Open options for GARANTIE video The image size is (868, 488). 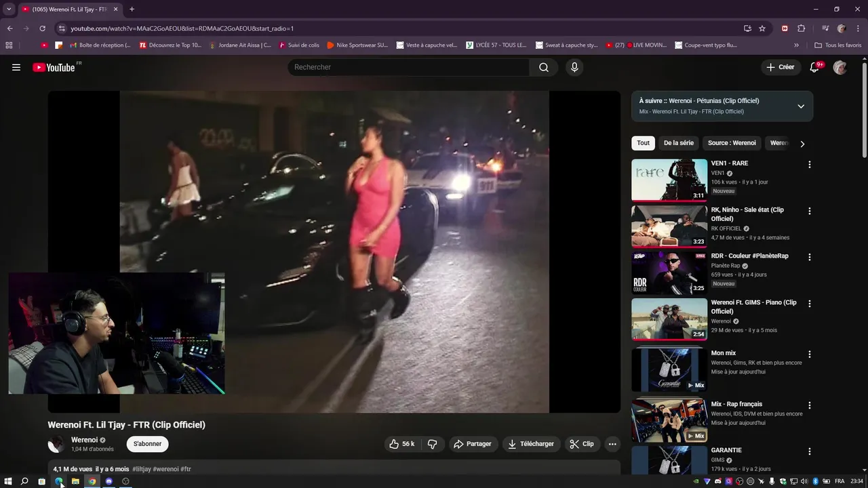[x=809, y=452]
